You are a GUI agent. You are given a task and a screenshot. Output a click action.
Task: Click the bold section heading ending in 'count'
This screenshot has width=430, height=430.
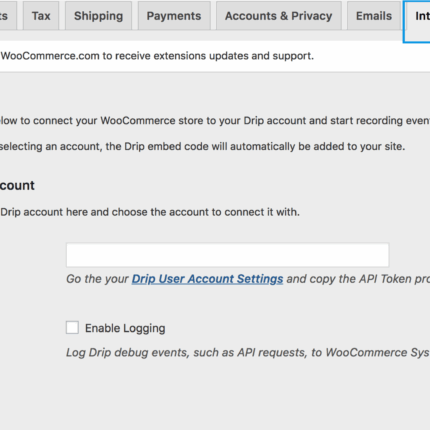tap(17, 185)
